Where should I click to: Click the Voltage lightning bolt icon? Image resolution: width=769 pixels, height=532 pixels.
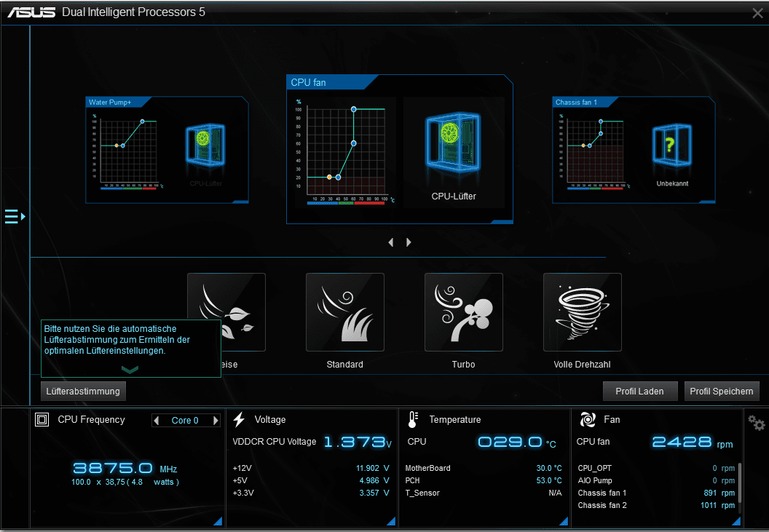240,419
